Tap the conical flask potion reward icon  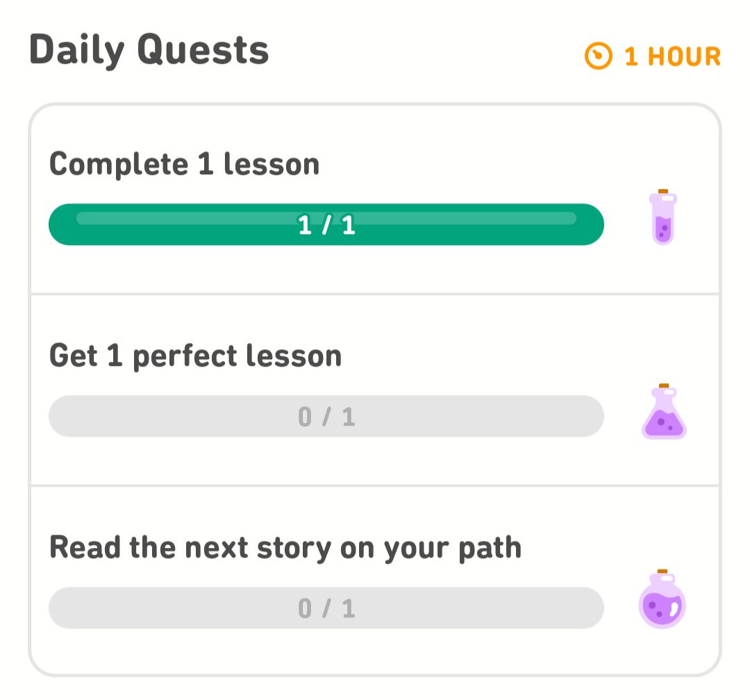pos(663,411)
